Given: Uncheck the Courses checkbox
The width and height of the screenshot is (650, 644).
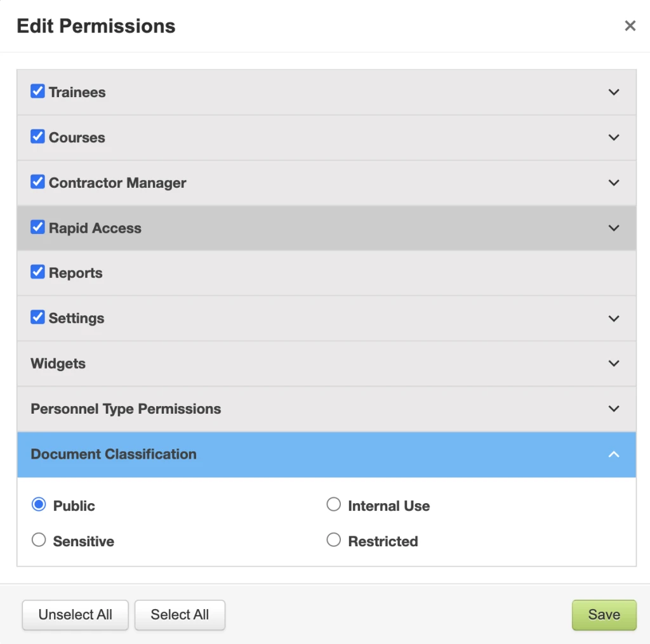Looking at the screenshot, I should point(37,136).
